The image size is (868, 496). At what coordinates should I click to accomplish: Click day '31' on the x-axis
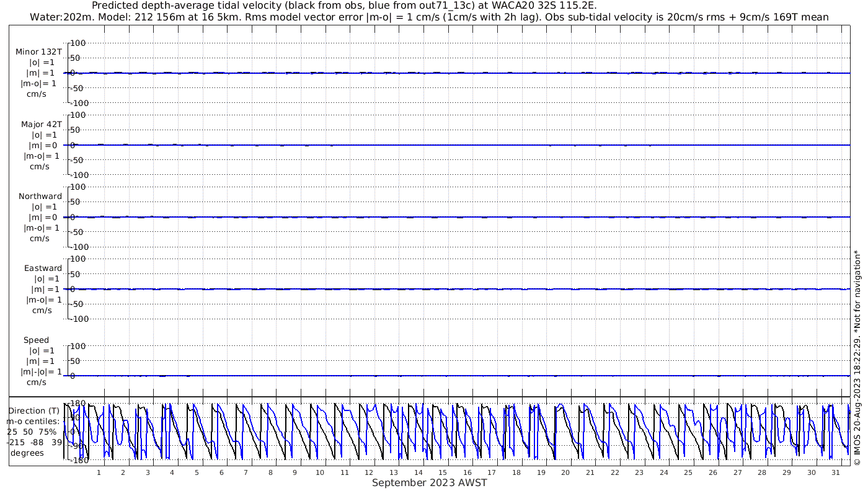click(x=836, y=472)
